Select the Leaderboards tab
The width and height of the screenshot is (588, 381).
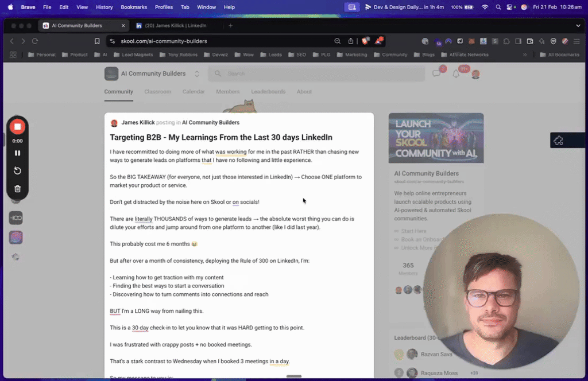coord(268,91)
